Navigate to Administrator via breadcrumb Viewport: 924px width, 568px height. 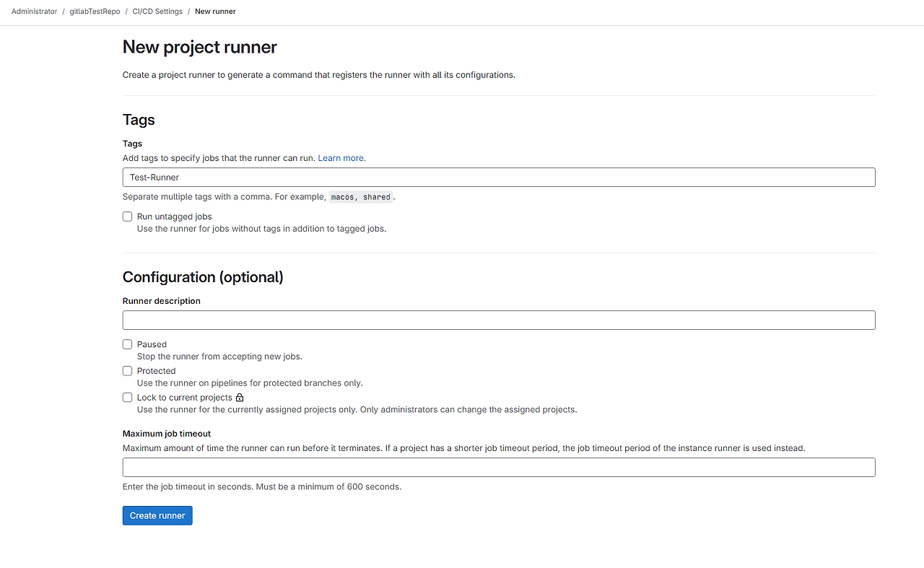[x=34, y=11]
